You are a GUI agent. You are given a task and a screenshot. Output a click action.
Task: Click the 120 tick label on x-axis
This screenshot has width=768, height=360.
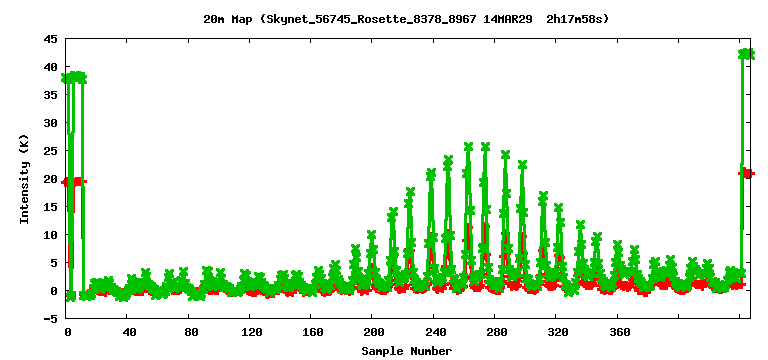[x=252, y=333]
